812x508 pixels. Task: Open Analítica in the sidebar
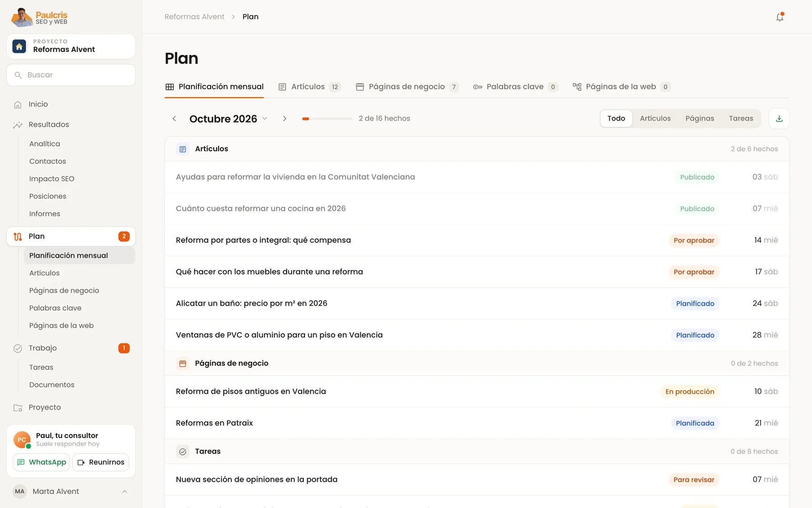(79, 144)
